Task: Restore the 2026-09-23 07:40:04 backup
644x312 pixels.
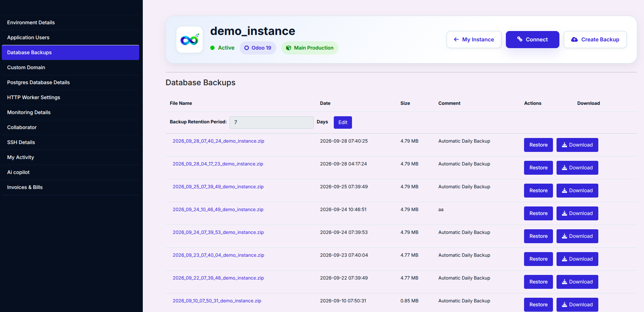Action: [538, 259]
